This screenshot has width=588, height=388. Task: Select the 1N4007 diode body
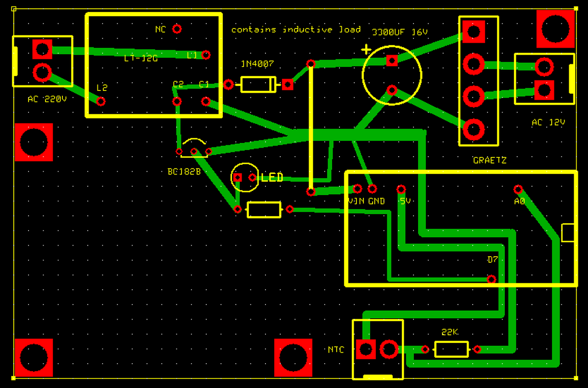tap(258, 84)
